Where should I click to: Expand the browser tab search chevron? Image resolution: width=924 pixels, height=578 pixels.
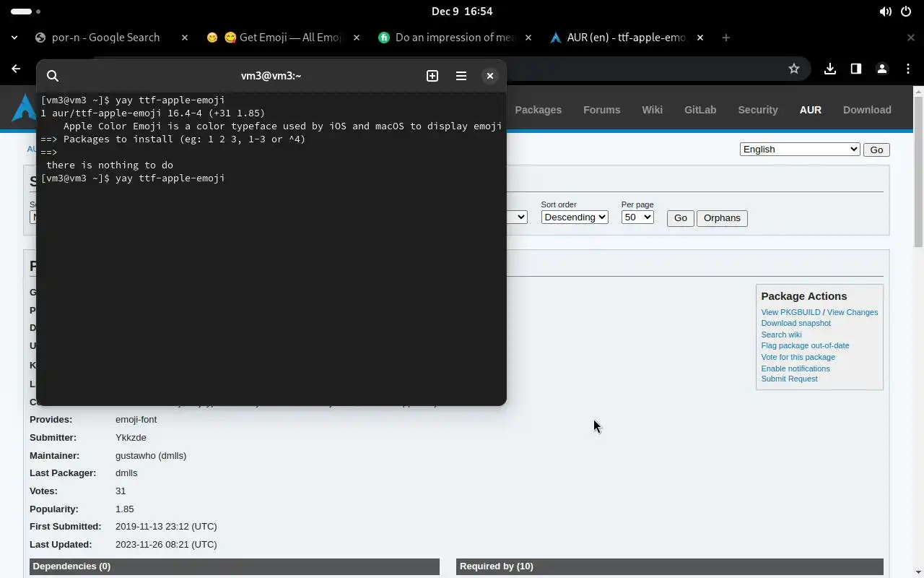[14, 38]
